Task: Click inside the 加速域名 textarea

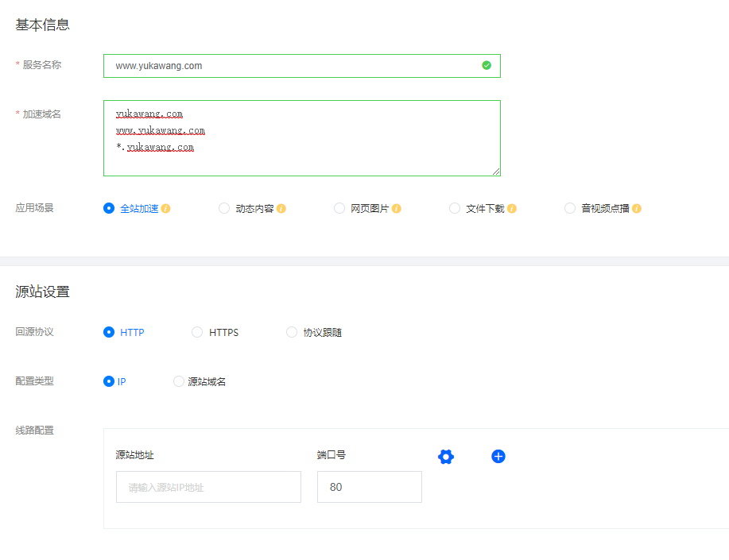Action: 302,155
